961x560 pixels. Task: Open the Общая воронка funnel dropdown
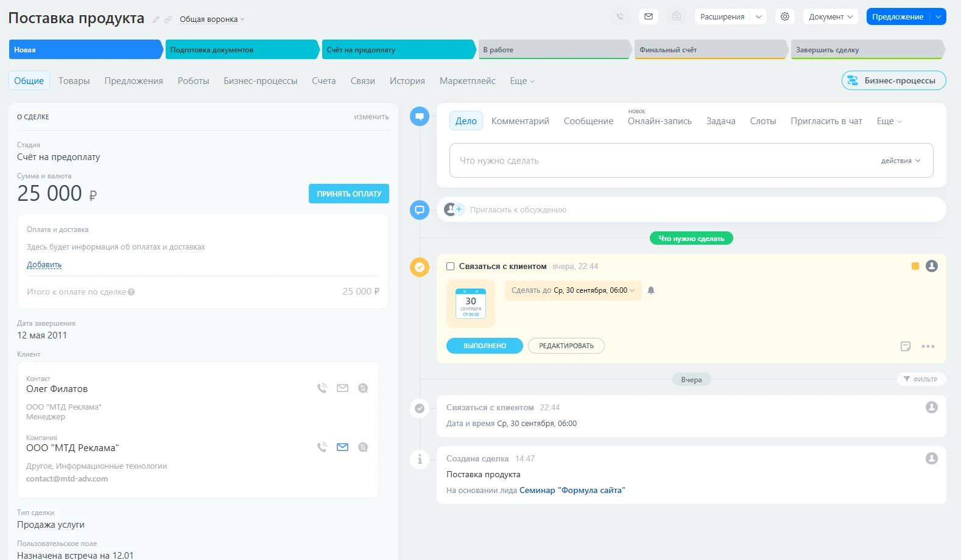point(212,19)
